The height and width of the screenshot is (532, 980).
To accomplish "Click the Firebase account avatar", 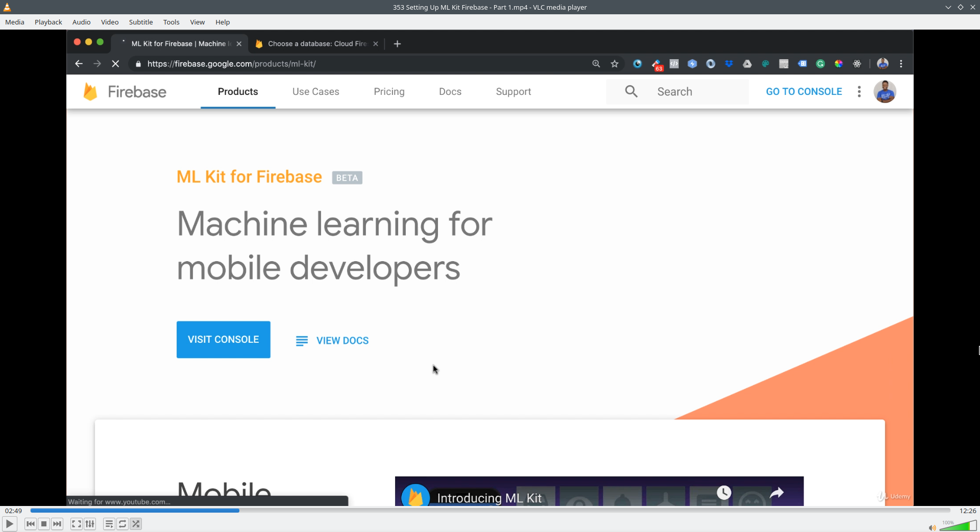I will 885,92.
